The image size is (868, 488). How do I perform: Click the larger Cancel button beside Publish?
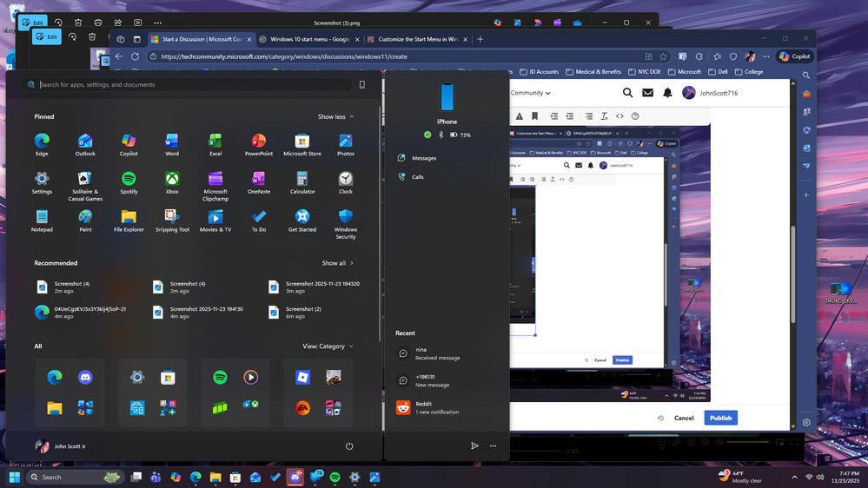click(x=684, y=419)
